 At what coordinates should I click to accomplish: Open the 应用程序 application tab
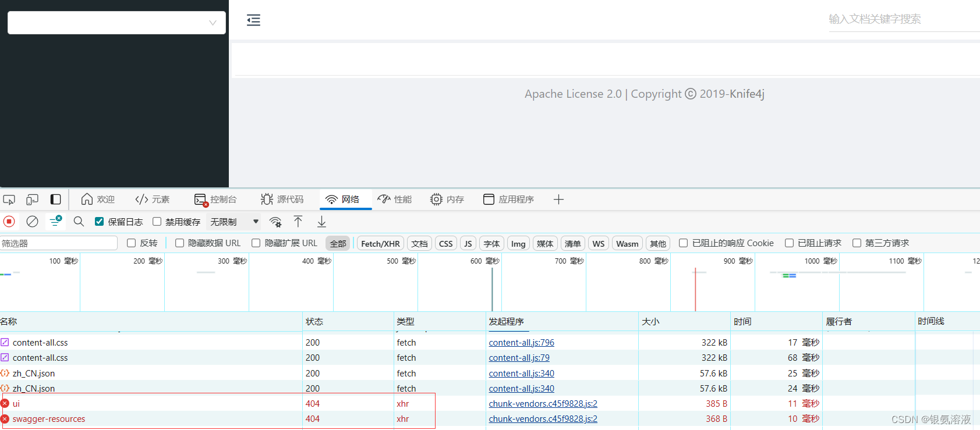pyautogui.click(x=509, y=200)
